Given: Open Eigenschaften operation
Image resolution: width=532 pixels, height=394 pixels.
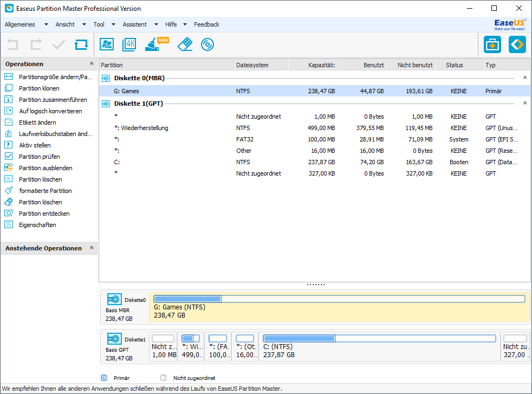Looking at the screenshot, I should pos(30,225).
